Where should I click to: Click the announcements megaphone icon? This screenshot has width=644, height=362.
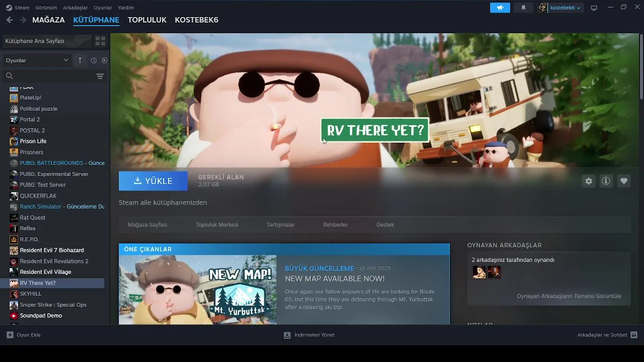500,8
